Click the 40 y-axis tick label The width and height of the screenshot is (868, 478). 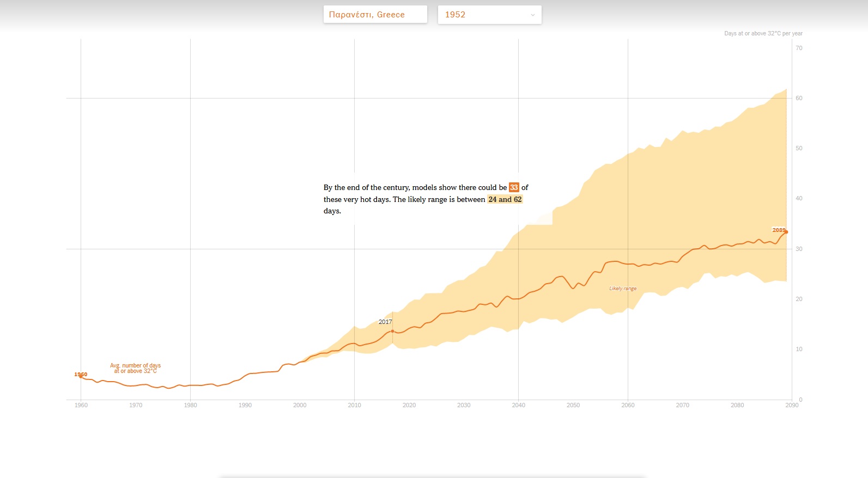(799, 198)
